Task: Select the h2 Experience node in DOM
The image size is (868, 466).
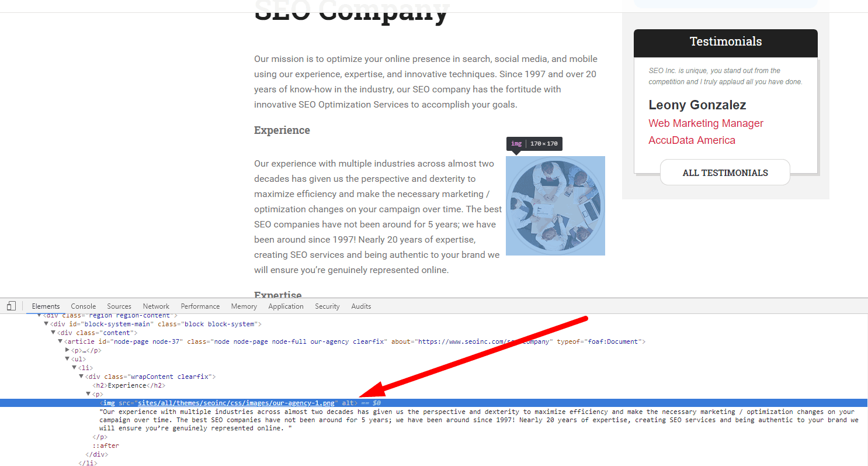Action: pos(129,385)
